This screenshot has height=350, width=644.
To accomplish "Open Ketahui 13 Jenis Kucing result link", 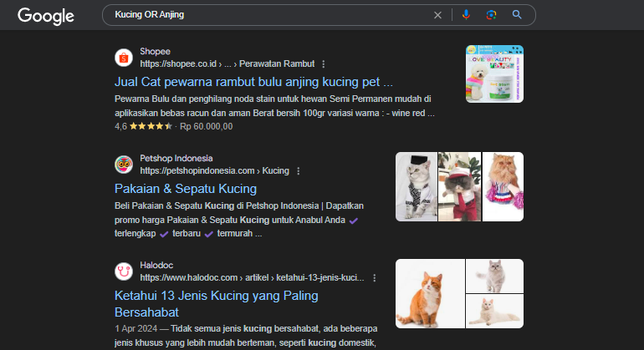I will (217, 304).
